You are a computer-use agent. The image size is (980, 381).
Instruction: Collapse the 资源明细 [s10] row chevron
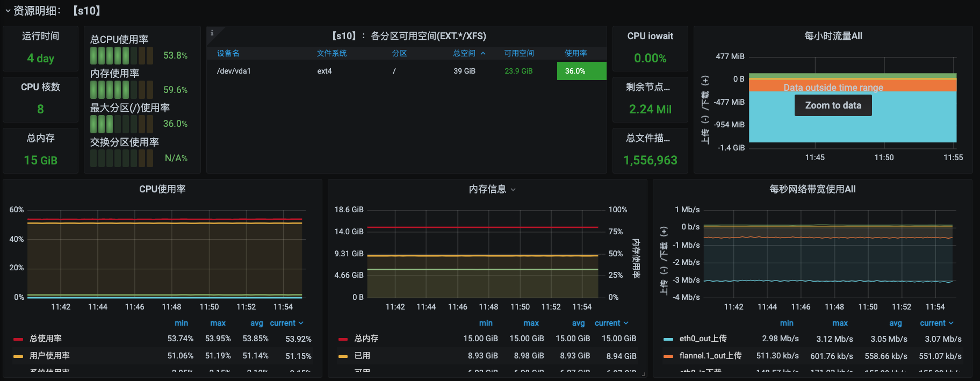(8, 11)
